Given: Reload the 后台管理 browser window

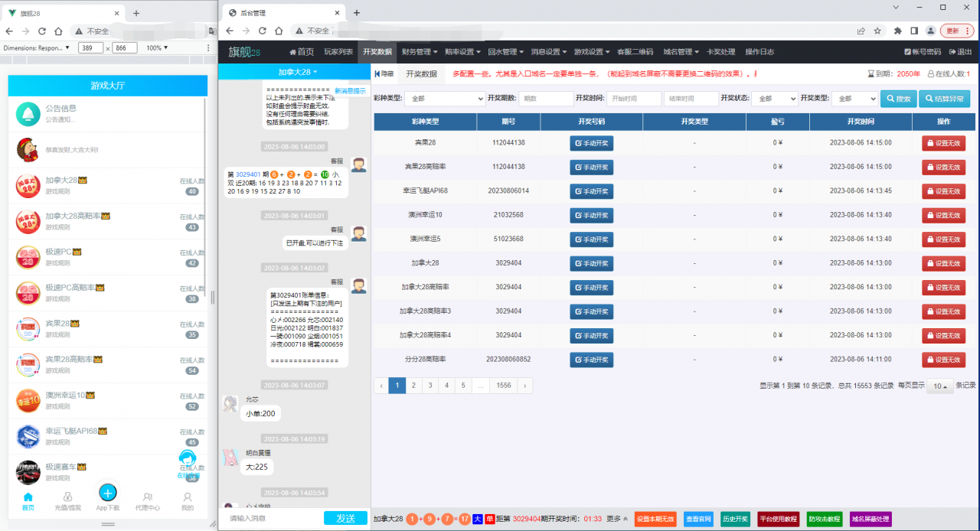Looking at the screenshot, I should [x=263, y=31].
